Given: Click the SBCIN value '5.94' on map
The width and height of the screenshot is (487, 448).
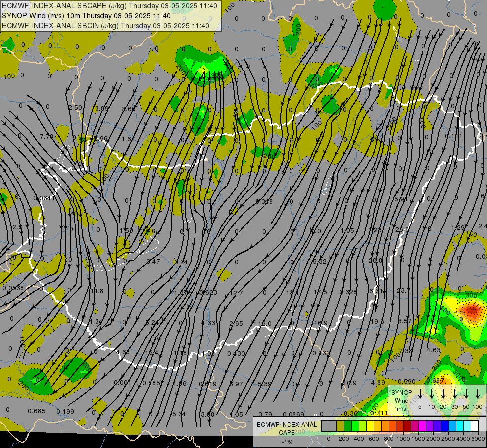Looking at the screenshot, I should [401, 199].
